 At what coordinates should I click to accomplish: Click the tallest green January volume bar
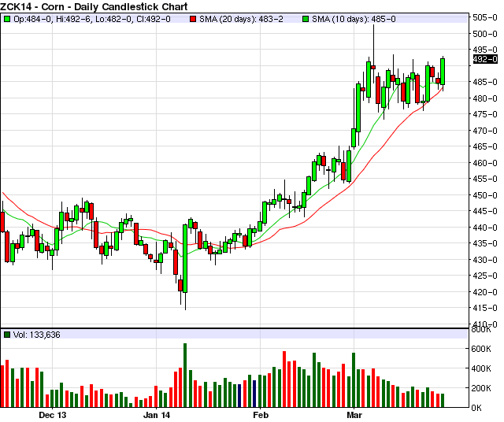coord(185,376)
